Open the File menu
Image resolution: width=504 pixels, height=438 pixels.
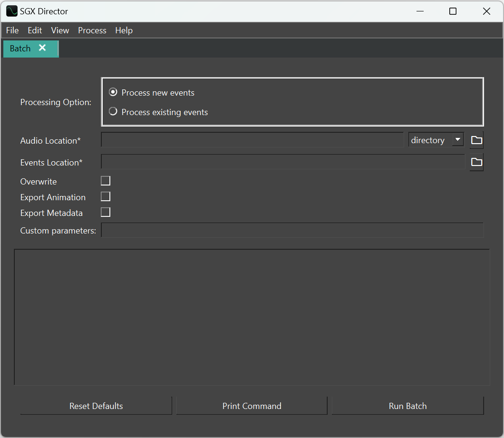click(12, 30)
